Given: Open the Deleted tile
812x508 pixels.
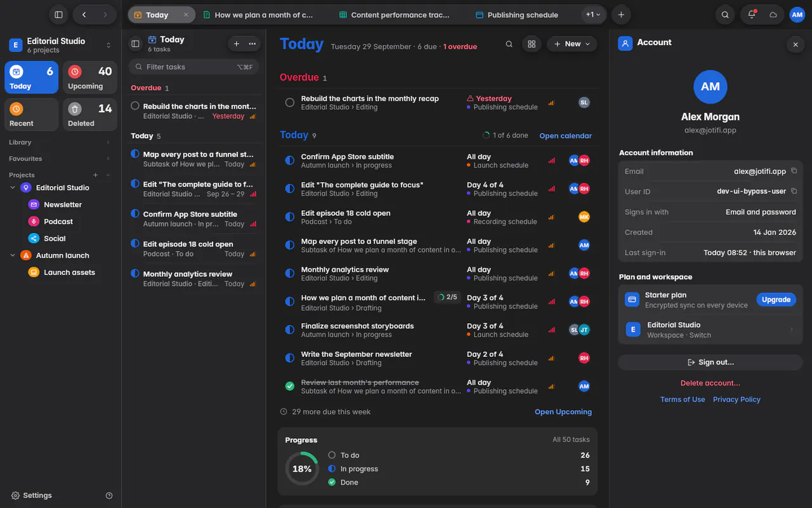Looking at the screenshot, I should point(90,114).
